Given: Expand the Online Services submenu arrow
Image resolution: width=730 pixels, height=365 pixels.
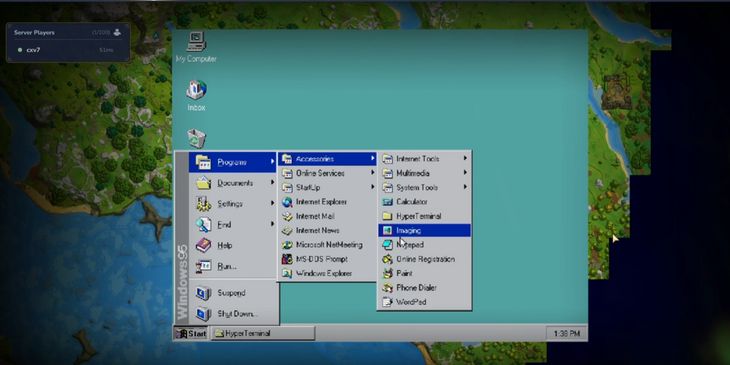Looking at the screenshot, I should click(x=372, y=173).
